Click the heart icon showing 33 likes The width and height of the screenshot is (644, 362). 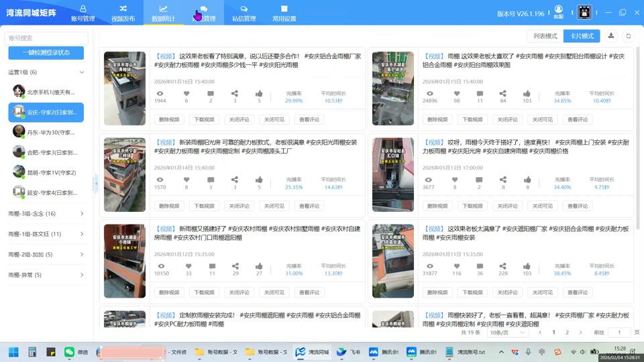[188, 266]
